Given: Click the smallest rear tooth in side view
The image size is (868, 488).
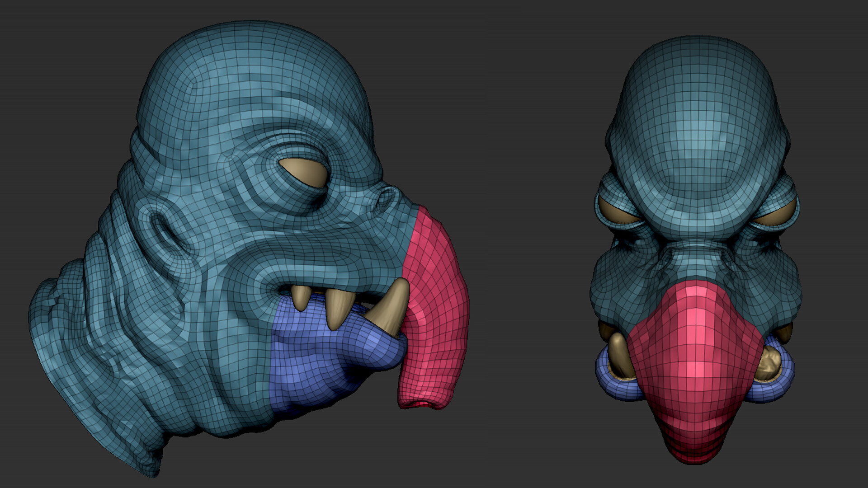Looking at the screenshot, I should (x=300, y=297).
